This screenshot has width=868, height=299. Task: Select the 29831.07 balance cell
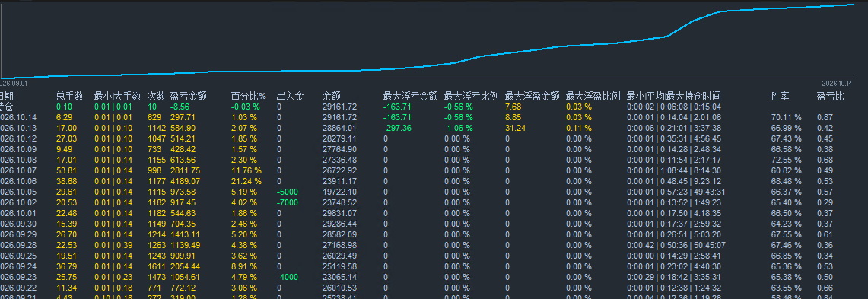(339, 213)
